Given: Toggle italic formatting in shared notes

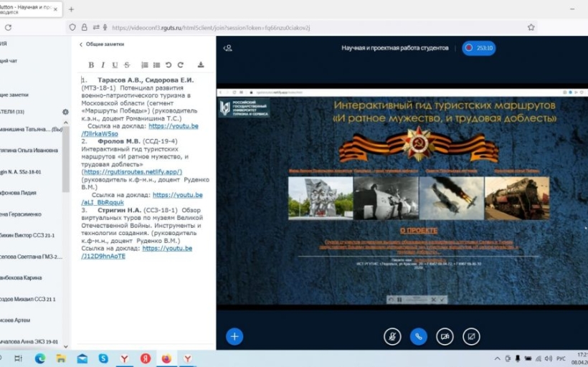Looking at the screenshot, I should click(x=103, y=65).
